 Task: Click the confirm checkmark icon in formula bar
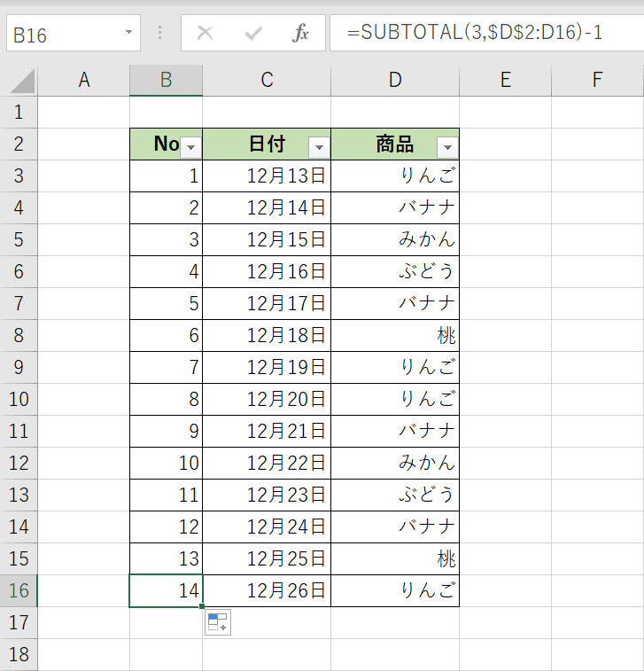[253, 33]
